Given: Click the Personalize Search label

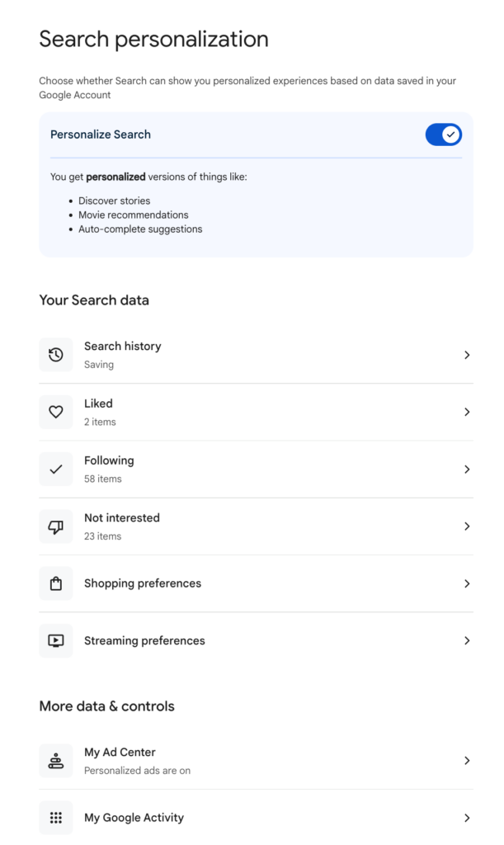Looking at the screenshot, I should pos(101,135).
